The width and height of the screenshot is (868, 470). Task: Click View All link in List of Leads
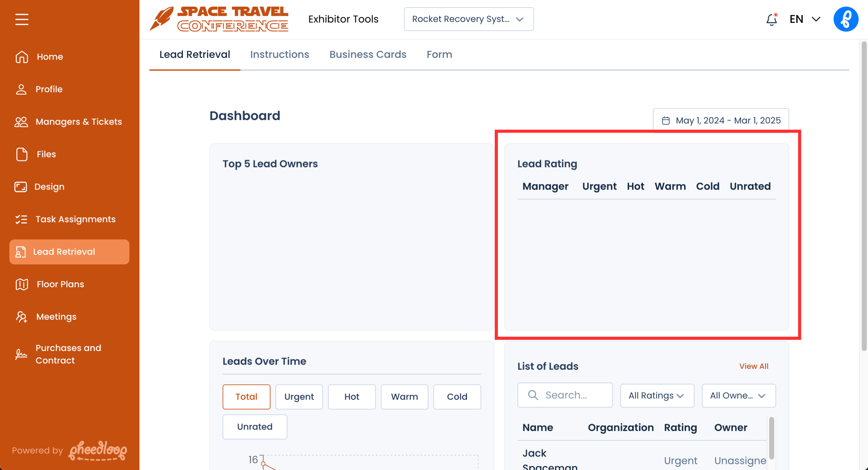click(754, 366)
